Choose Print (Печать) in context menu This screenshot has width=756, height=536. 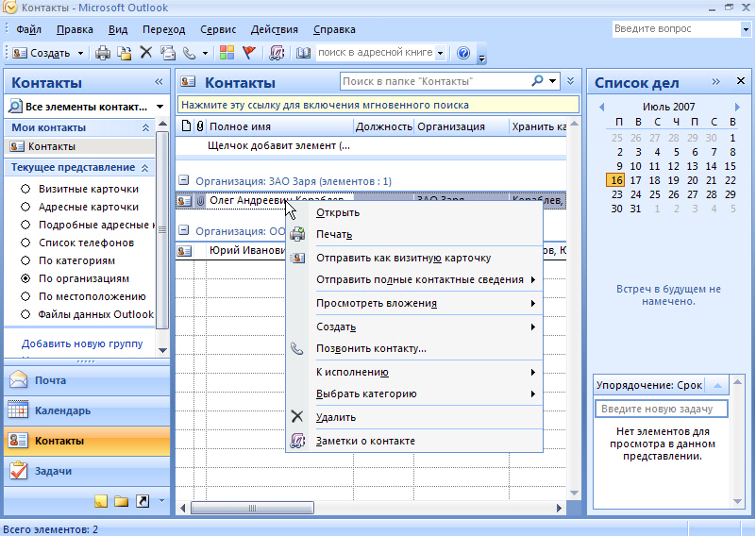414,234
